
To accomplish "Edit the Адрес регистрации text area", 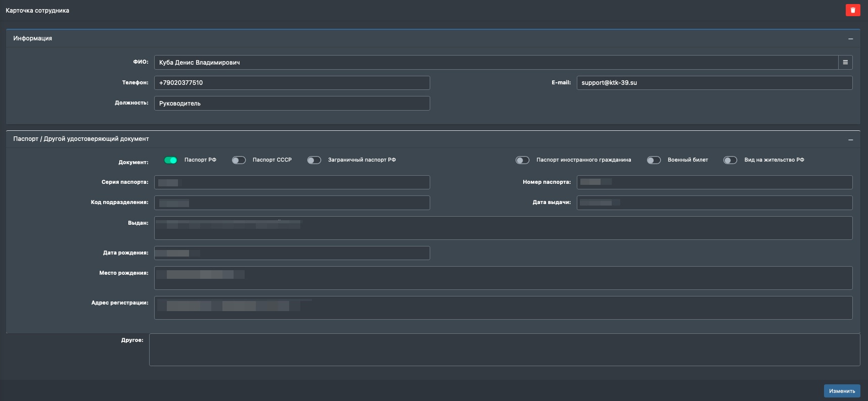I will coord(503,308).
